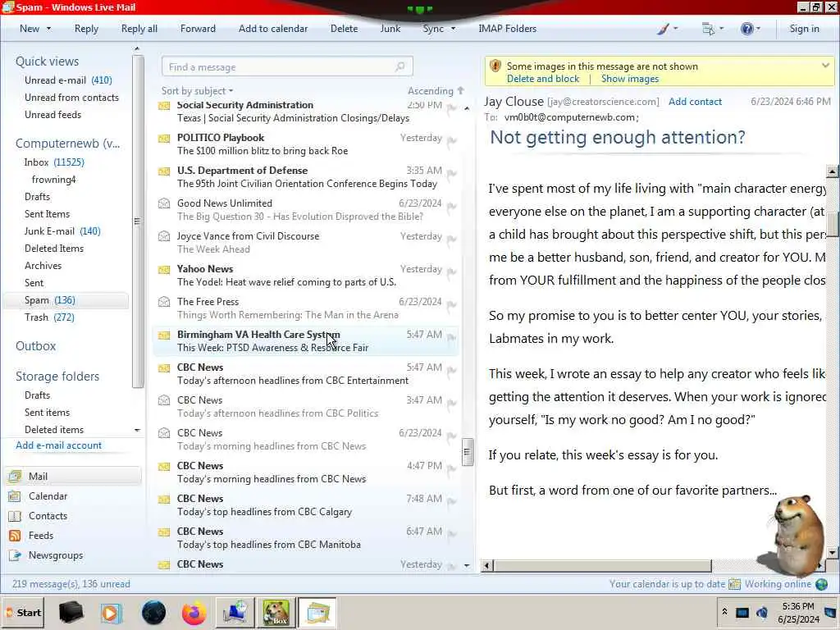Flag the CBC Calgary top headlines message
This screenshot has height=630, width=840.
(452, 501)
